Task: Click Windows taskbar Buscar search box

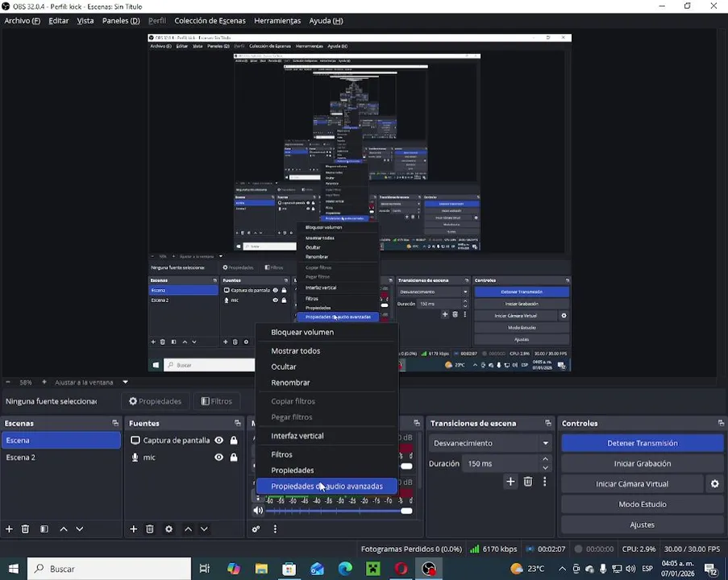Action: 109,569
